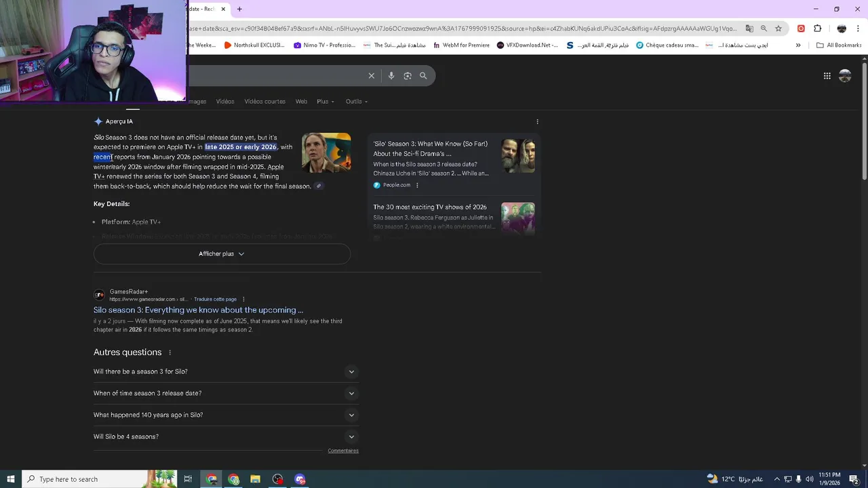Open the VFXDownload.Net bookmark
The width and height of the screenshot is (868, 488).
(x=527, y=45)
